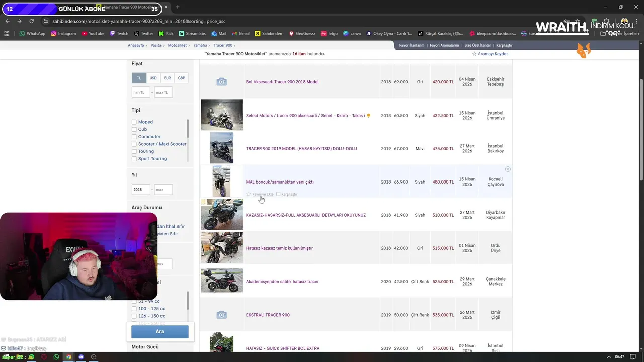Click the max TL price field
The height and width of the screenshot is (362, 644).
(164, 93)
